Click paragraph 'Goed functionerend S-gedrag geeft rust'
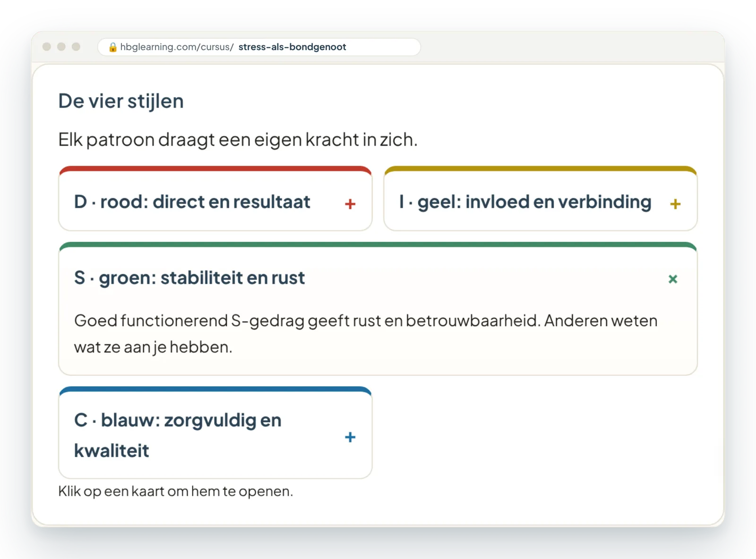 tap(366, 334)
